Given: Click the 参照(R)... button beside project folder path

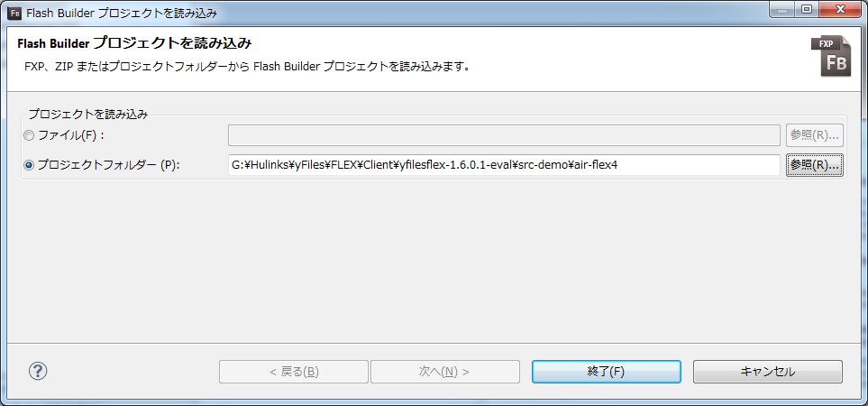Looking at the screenshot, I should [815, 165].
